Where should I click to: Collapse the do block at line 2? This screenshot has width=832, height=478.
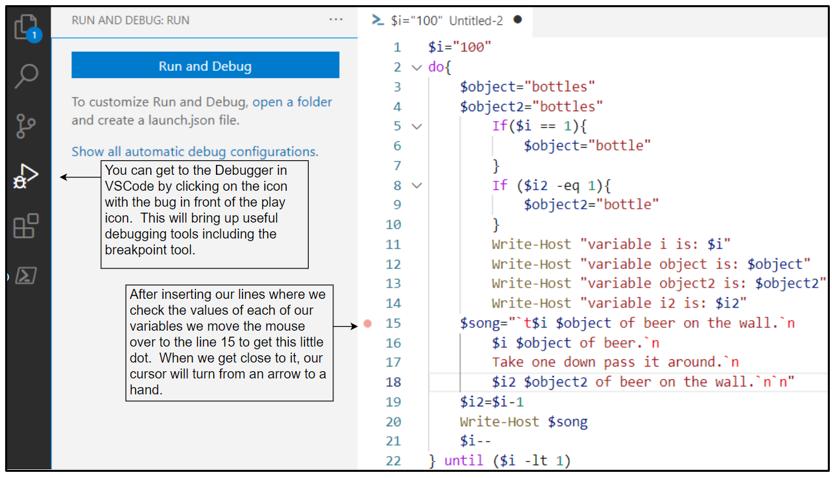417,67
